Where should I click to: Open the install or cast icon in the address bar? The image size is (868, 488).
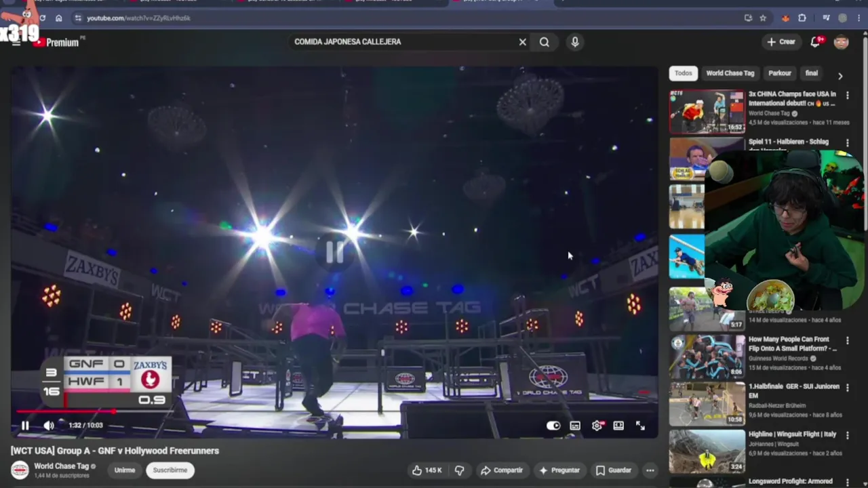[748, 18]
